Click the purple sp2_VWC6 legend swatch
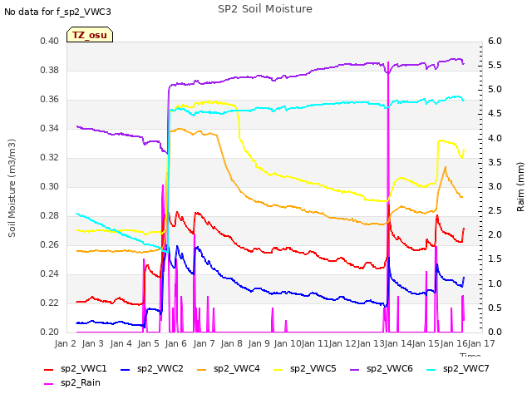This screenshot has width=532, height=399. [355, 369]
